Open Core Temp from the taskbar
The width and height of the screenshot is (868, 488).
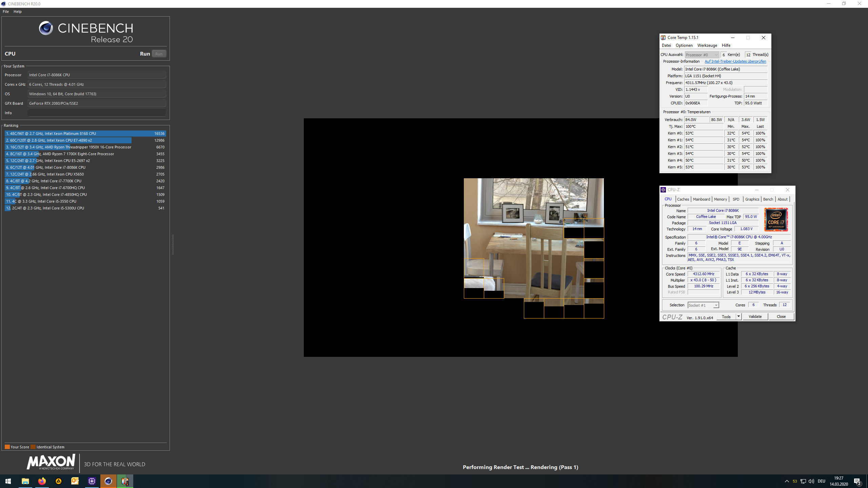pyautogui.click(x=125, y=481)
